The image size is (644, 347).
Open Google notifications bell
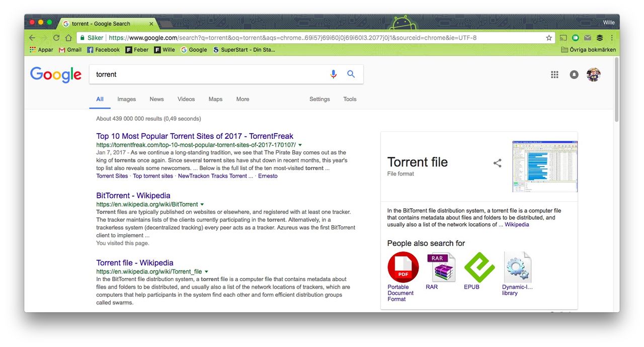coord(574,74)
